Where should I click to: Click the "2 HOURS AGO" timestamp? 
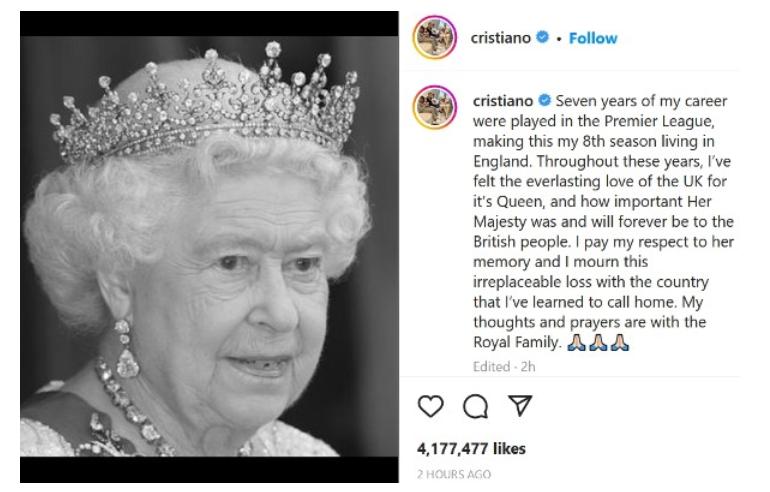(x=454, y=474)
